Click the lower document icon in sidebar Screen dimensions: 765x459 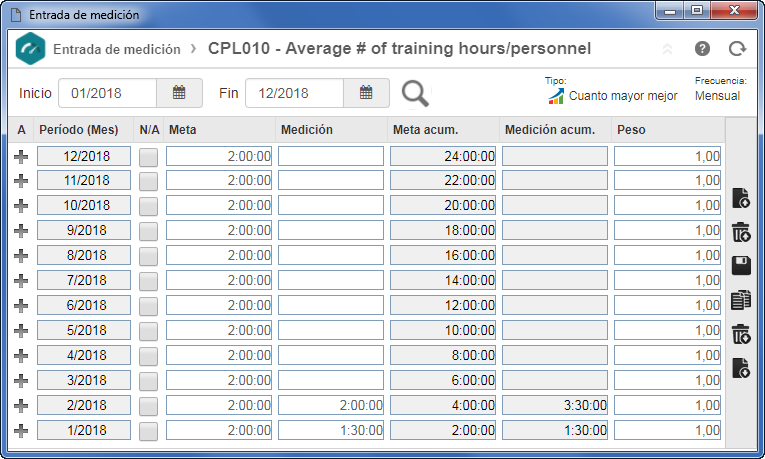tap(741, 368)
